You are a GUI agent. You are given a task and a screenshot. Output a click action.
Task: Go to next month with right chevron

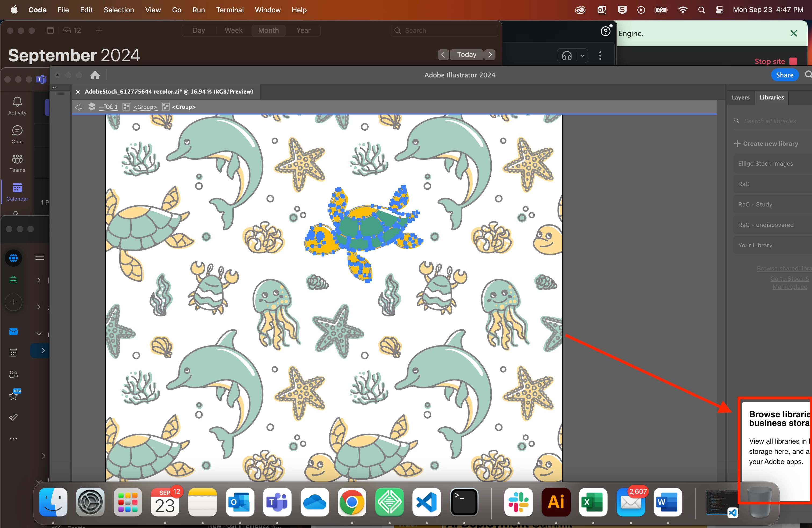click(490, 55)
